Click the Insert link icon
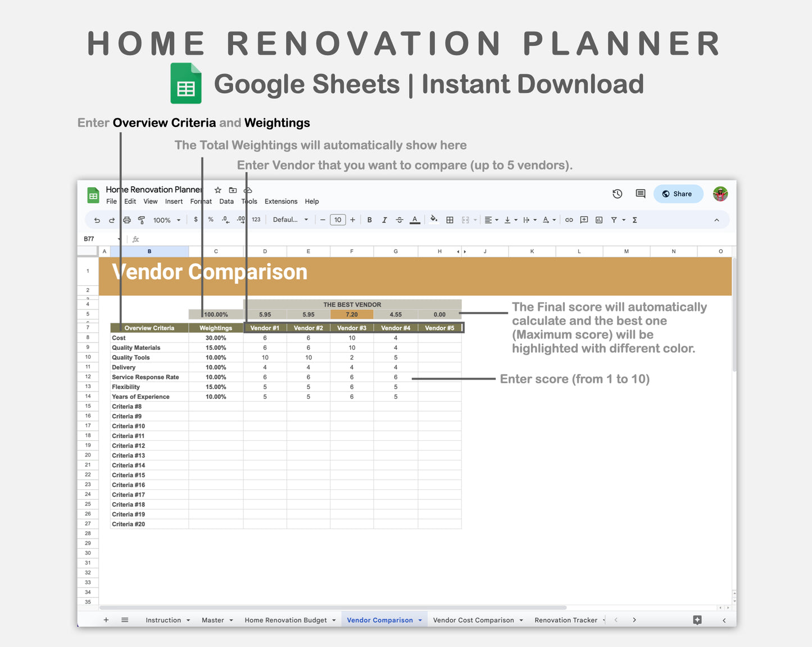The height and width of the screenshot is (647, 812). (x=569, y=220)
